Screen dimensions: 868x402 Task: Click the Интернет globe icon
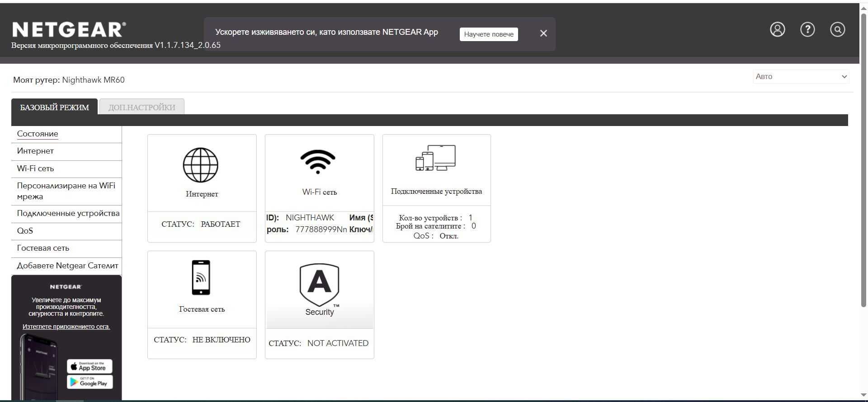tap(201, 165)
